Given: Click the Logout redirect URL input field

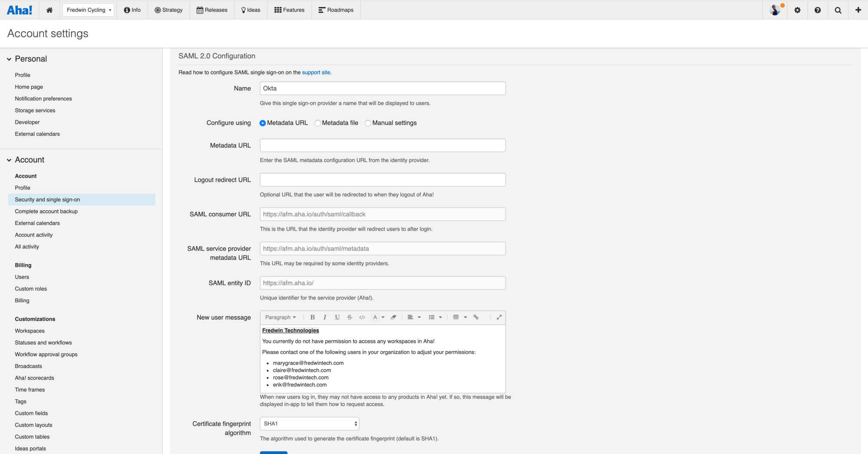Looking at the screenshot, I should tap(383, 179).
